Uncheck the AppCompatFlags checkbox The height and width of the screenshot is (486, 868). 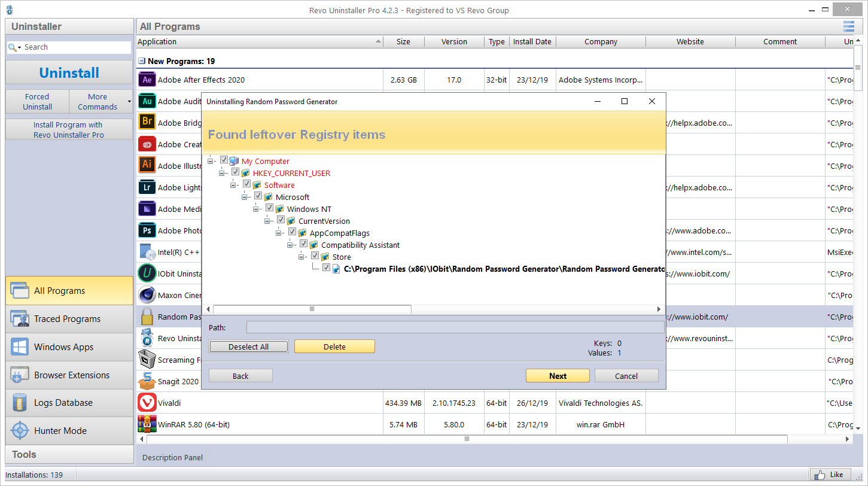(x=293, y=232)
